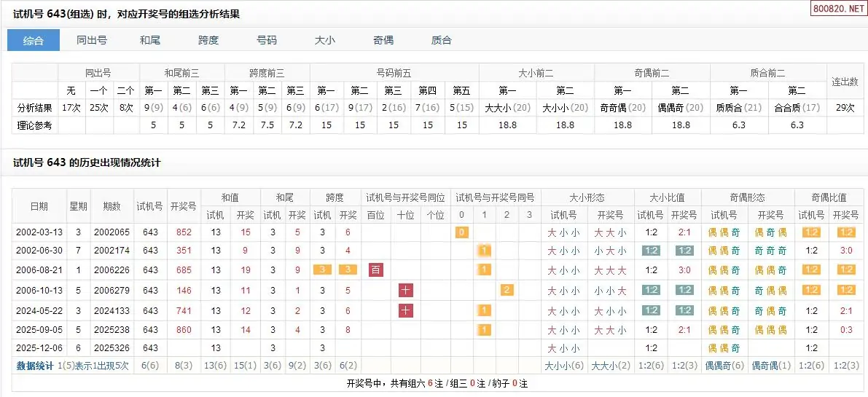This screenshot has width=868, height=397.
Task: Click period number 2025326
Action: point(112,348)
